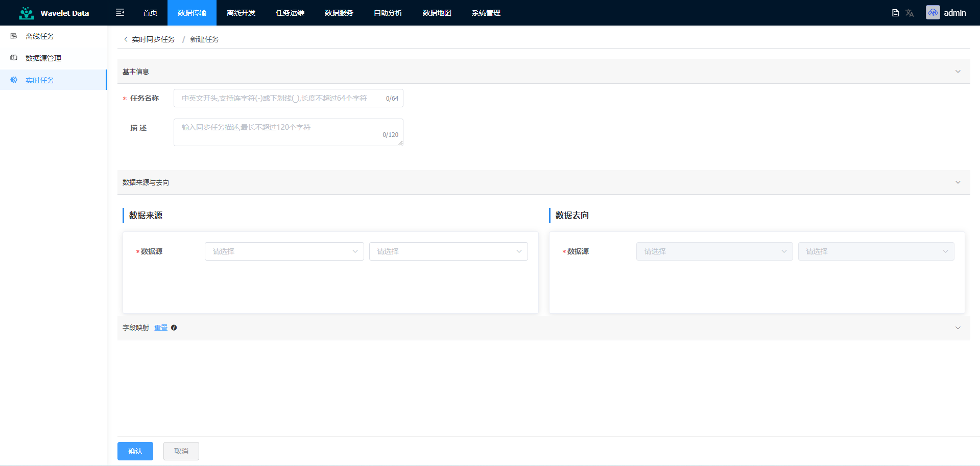Click the admin avatar icon
Viewport: 980px width, 466px height.
click(933, 13)
